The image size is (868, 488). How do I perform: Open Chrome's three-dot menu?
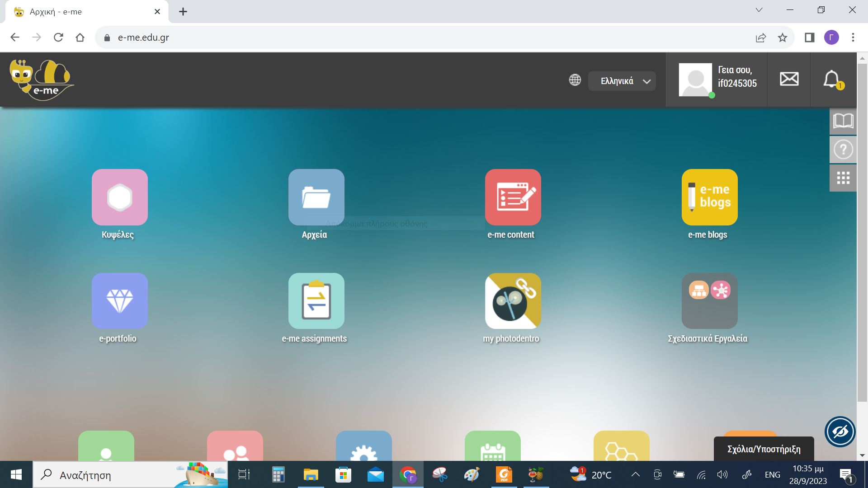tap(853, 38)
